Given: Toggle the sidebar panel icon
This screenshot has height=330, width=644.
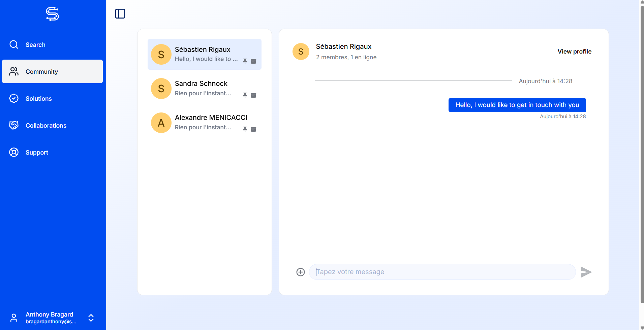Looking at the screenshot, I should pyautogui.click(x=120, y=14).
